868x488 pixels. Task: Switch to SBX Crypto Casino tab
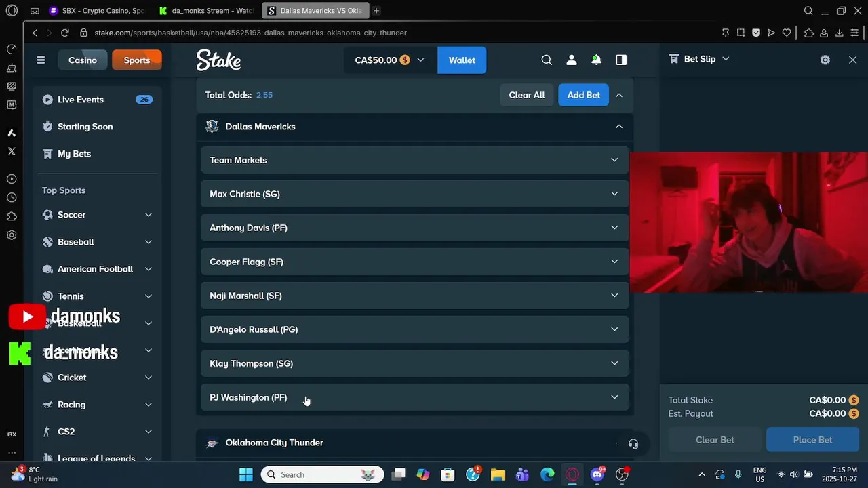click(x=96, y=11)
